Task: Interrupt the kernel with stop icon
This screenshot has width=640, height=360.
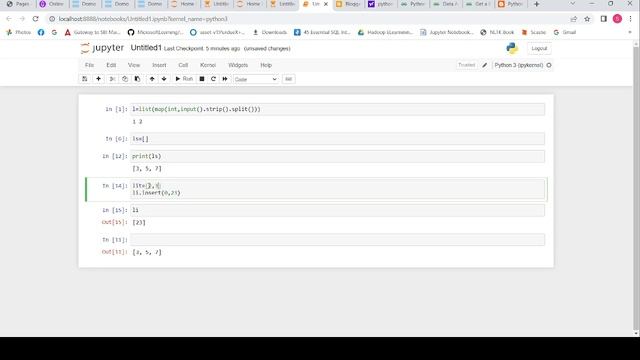Action: point(202,79)
